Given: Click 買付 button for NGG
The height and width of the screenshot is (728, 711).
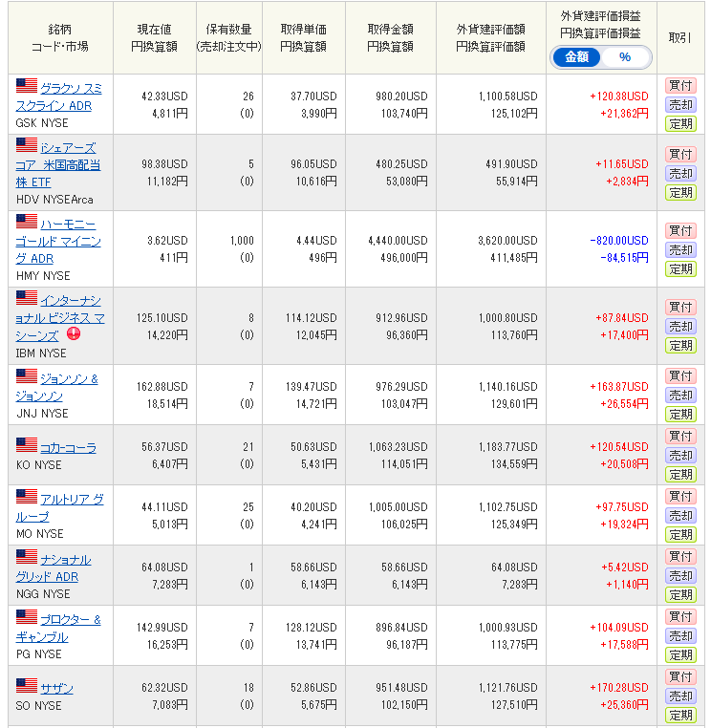Looking at the screenshot, I should [680, 557].
